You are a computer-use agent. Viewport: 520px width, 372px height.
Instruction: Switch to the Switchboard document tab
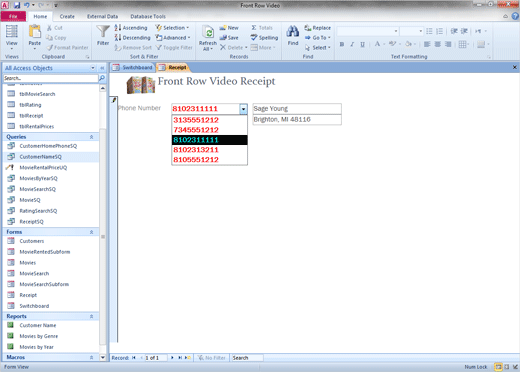pyautogui.click(x=133, y=67)
